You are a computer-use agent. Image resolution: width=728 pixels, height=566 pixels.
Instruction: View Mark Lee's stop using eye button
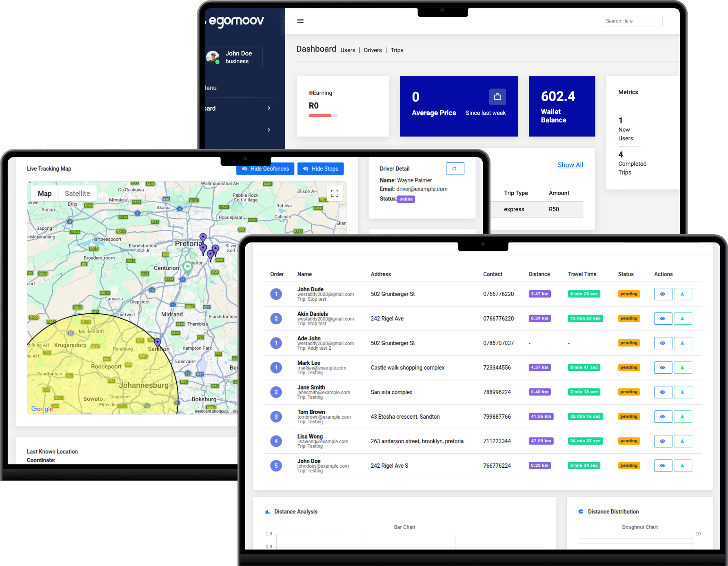click(x=663, y=368)
